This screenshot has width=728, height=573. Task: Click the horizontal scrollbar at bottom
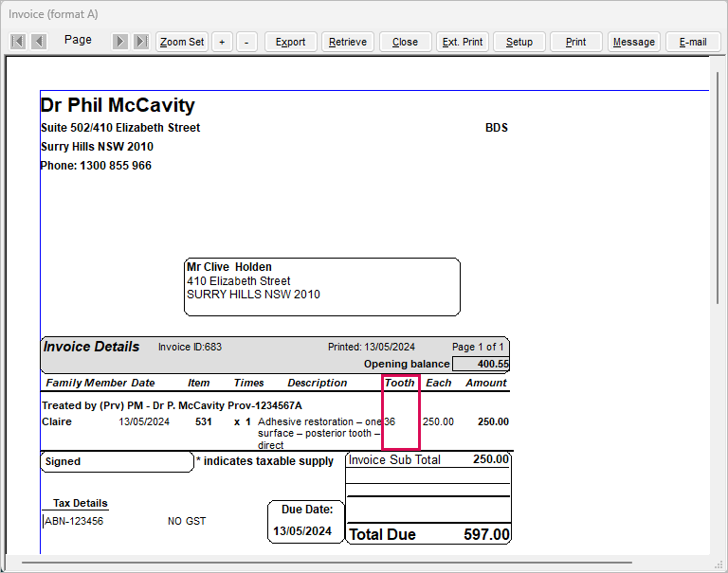[x=326, y=563]
